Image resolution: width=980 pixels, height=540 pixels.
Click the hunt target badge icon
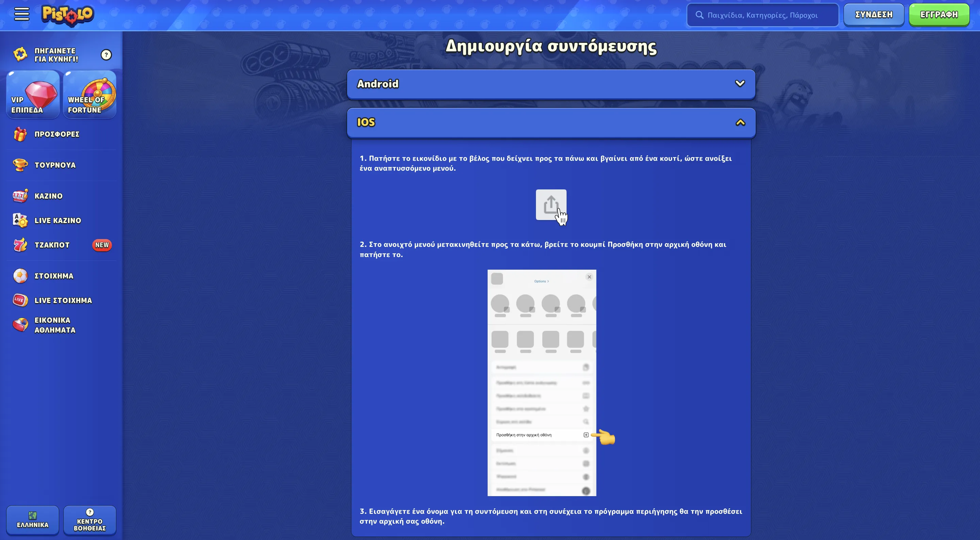(x=20, y=54)
